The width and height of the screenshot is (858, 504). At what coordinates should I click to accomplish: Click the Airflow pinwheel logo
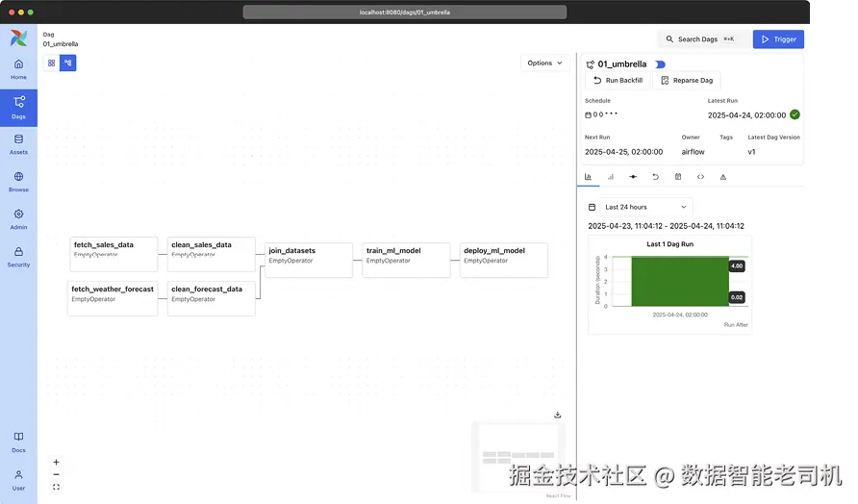click(18, 38)
